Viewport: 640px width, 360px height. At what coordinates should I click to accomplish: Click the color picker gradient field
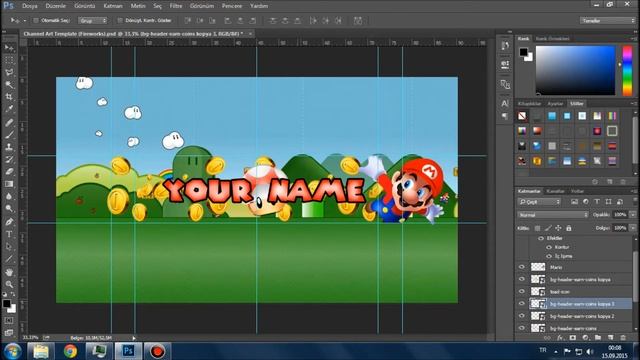click(576, 71)
